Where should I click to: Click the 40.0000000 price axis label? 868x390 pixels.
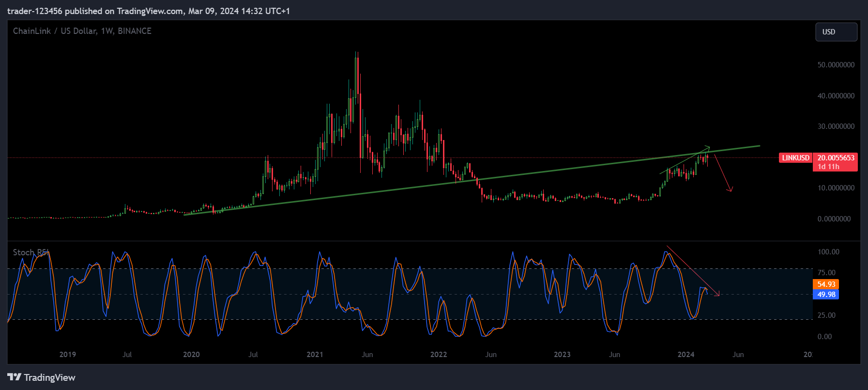coord(836,96)
